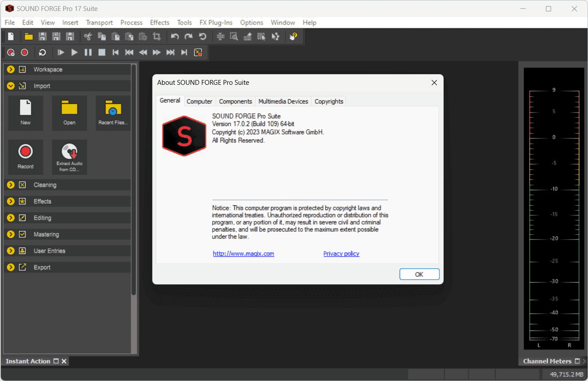Click the Open folder tile in Import panel
588x381 pixels.
pos(69,113)
